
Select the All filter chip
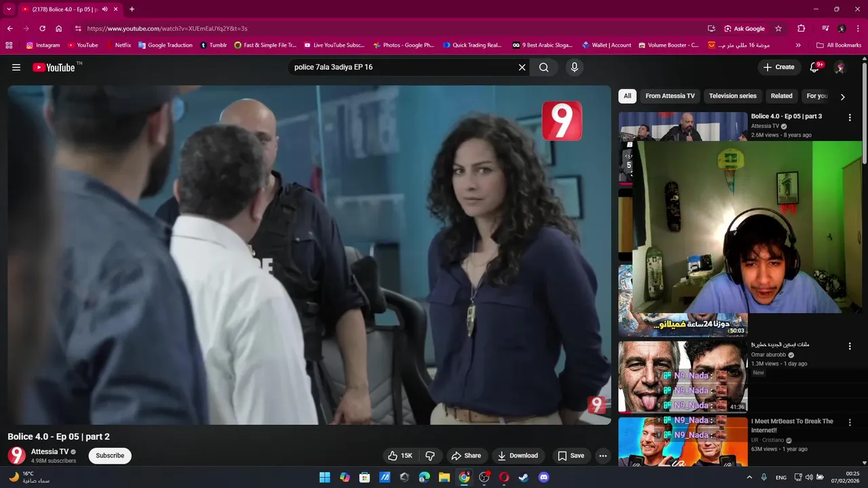627,96
